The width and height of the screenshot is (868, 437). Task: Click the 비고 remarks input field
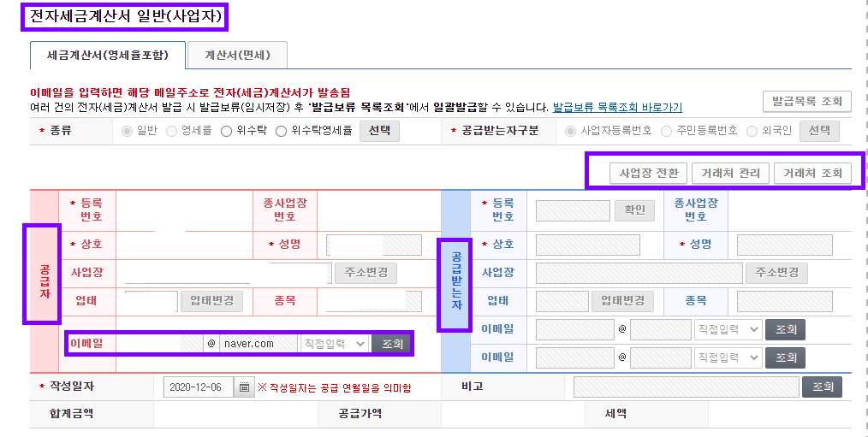687,387
